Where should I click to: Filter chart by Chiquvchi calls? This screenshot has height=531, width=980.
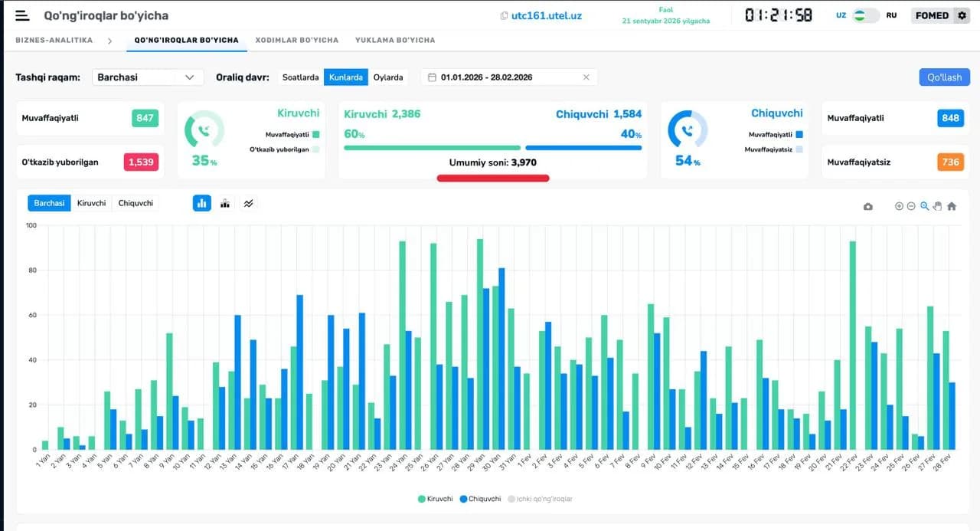136,203
